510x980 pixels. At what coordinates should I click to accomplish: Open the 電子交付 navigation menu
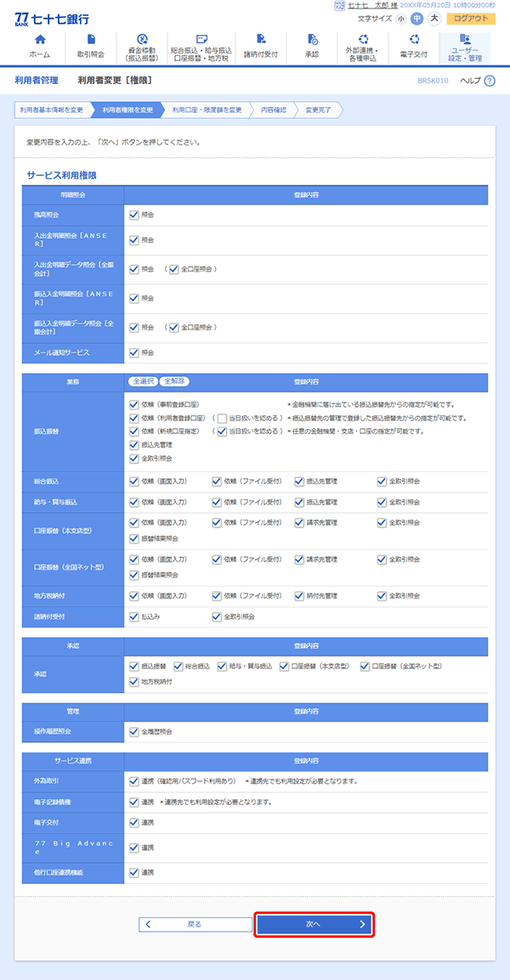pyautogui.click(x=414, y=48)
